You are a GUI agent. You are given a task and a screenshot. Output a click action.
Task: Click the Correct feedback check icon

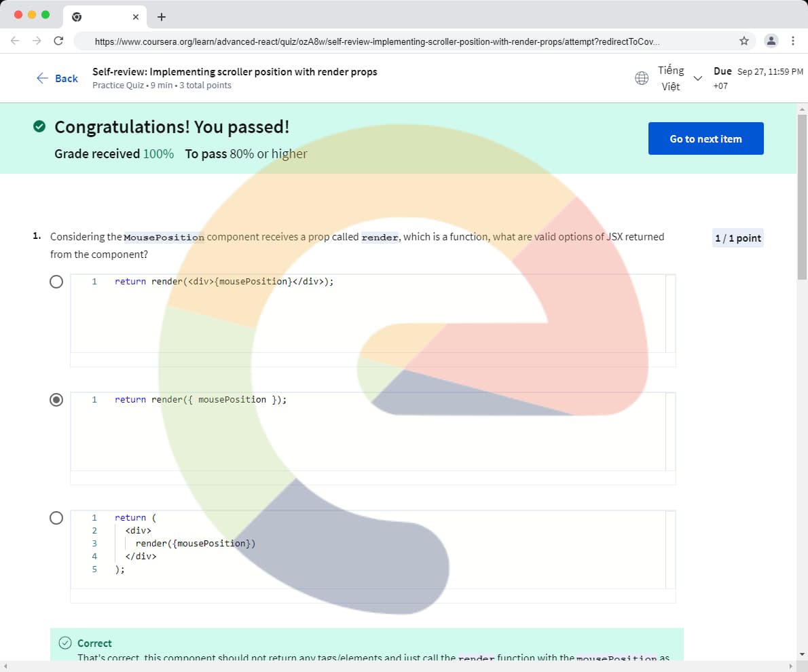coord(65,643)
